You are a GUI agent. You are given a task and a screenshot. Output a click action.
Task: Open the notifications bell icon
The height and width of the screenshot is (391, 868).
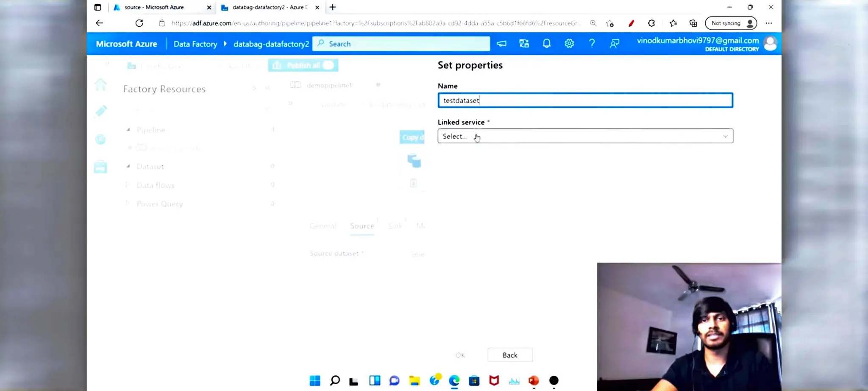tap(547, 44)
